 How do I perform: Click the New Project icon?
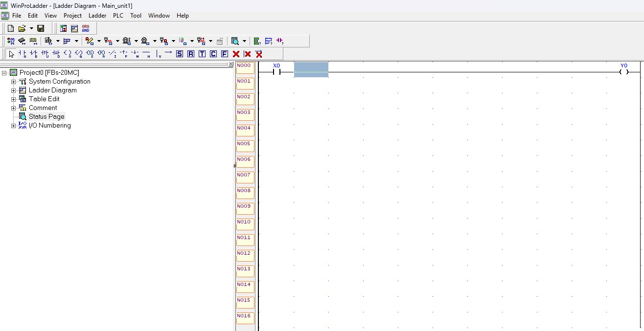[x=11, y=28]
